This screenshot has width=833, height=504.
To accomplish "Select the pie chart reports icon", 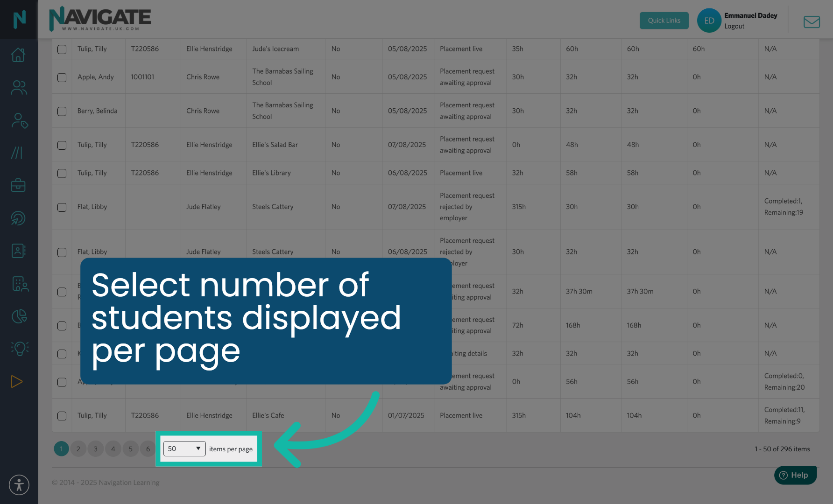I will [x=18, y=316].
